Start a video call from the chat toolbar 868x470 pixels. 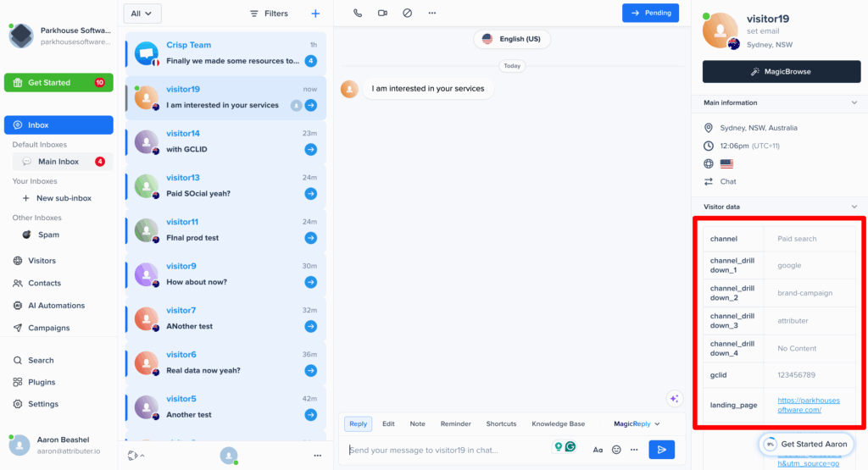382,14
